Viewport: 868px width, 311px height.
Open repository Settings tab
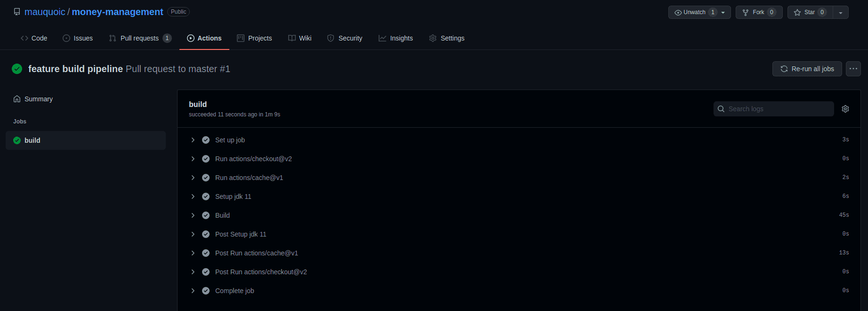coord(447,38)
